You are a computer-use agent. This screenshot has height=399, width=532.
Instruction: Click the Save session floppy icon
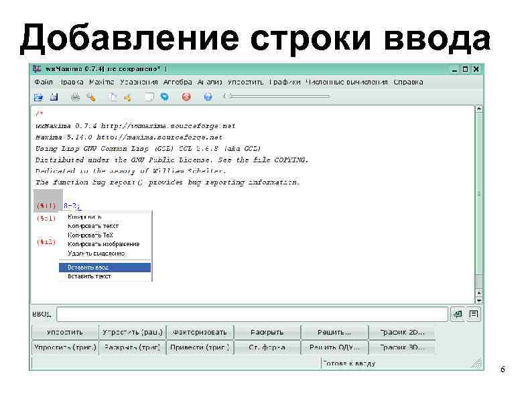pyautogui.click(x=54, y=97)
